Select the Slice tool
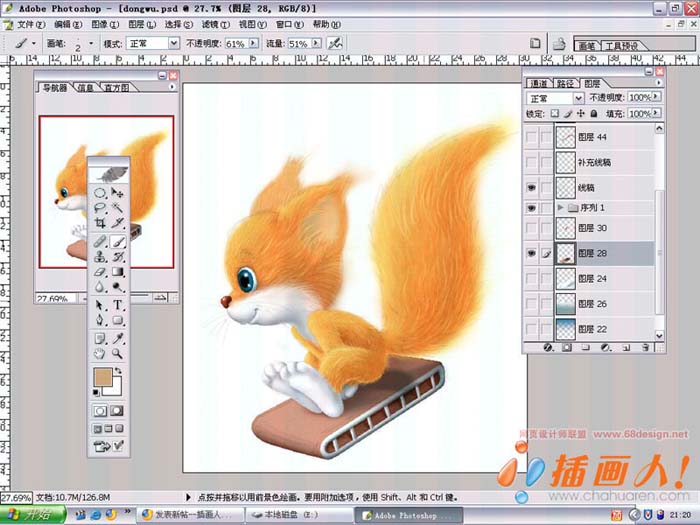 [117, 222]
